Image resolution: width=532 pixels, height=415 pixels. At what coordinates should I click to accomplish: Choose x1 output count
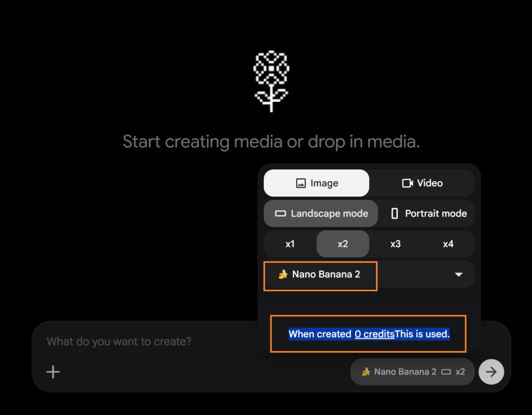290,244
